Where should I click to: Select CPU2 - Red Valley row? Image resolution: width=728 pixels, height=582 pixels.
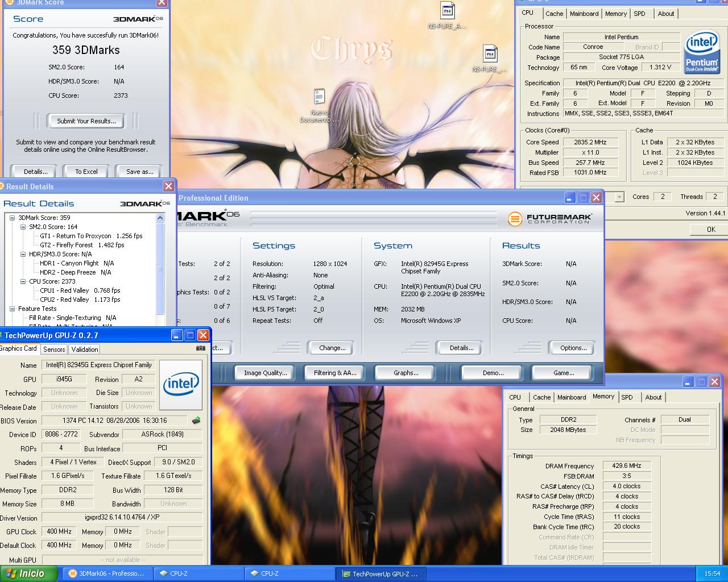(80, 300)
